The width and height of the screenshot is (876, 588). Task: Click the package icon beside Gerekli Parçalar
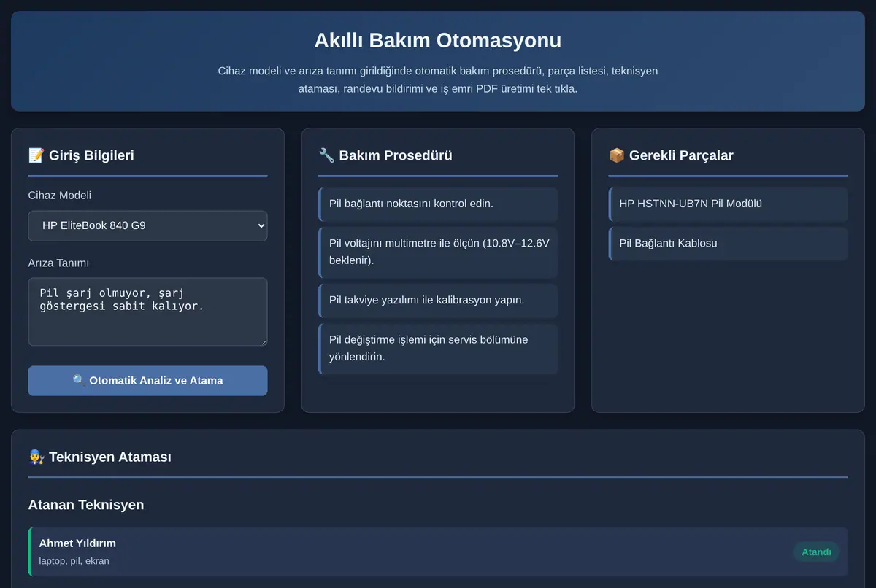pos(616,155)
